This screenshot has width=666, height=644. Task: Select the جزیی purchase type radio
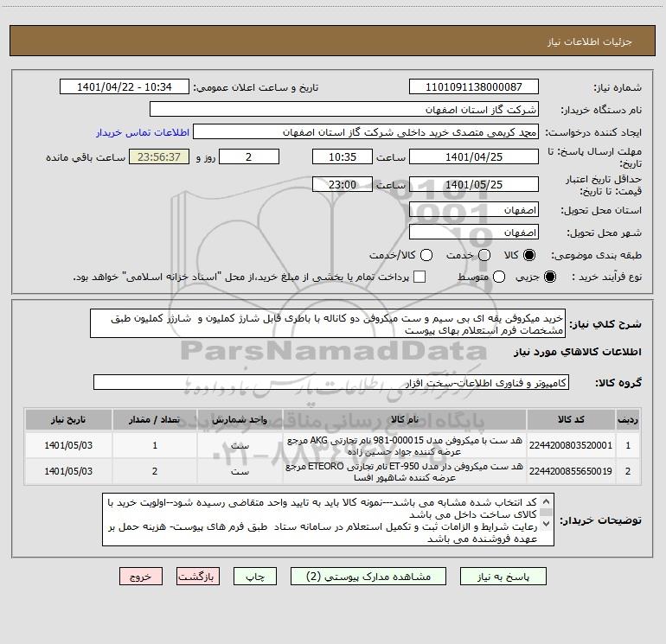[x=550, y=277]
